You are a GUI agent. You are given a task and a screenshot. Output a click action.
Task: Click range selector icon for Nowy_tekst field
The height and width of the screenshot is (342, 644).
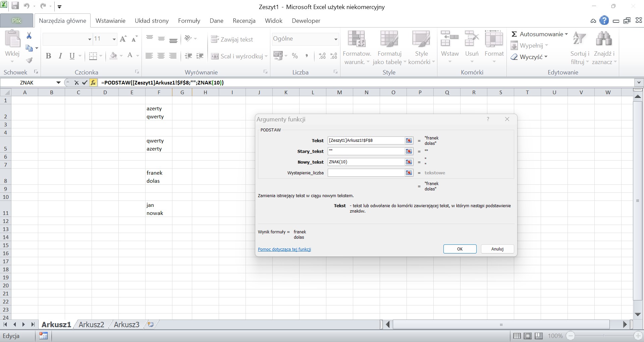[x=409, y=162]
